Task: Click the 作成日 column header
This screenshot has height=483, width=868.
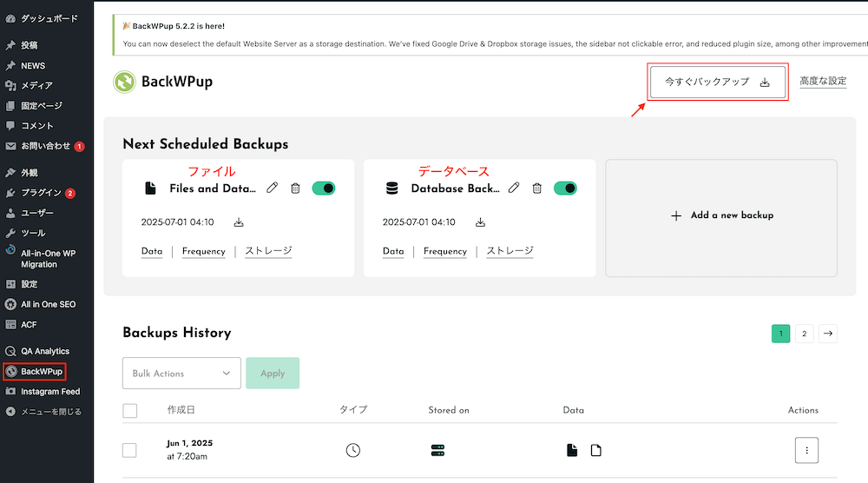Action: (181, 410)
